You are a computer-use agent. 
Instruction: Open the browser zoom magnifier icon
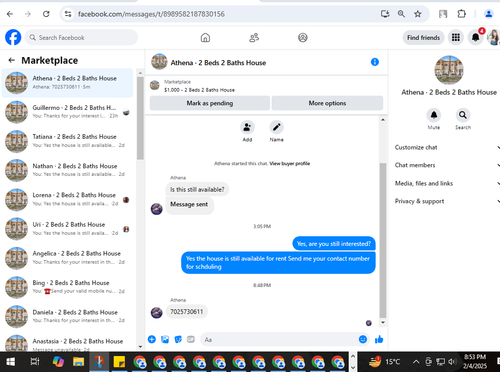(401, 14)
